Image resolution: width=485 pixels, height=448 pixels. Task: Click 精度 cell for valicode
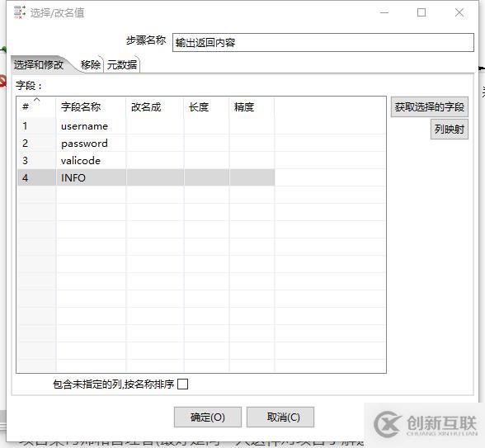[x=252, y=161]
